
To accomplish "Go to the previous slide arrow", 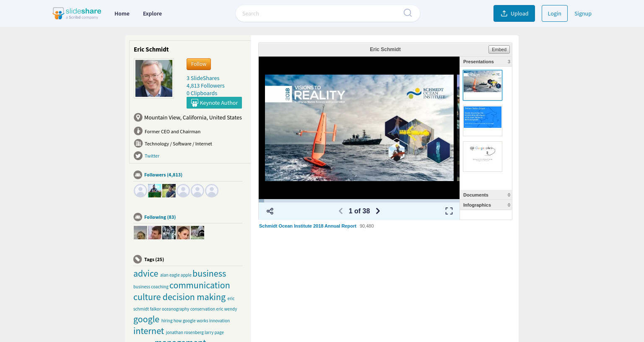I will pyautogui.click(x=340, y=211).
